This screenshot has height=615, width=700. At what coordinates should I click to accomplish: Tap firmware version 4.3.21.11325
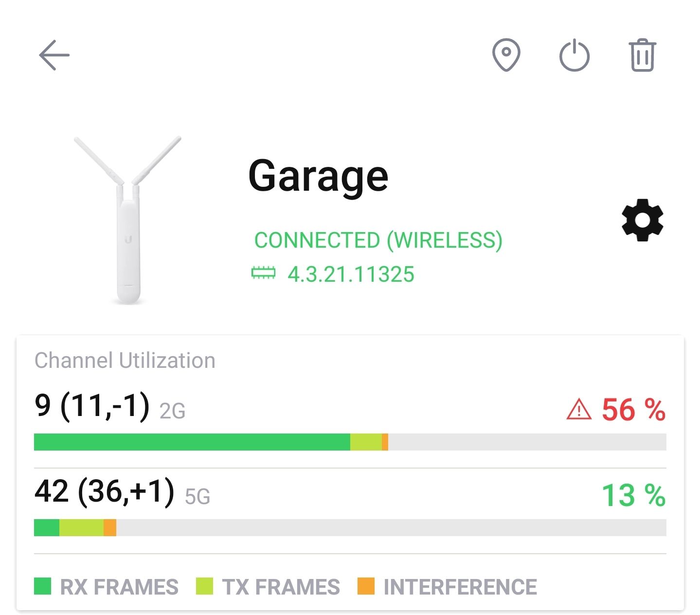click(x=351, y=274)
